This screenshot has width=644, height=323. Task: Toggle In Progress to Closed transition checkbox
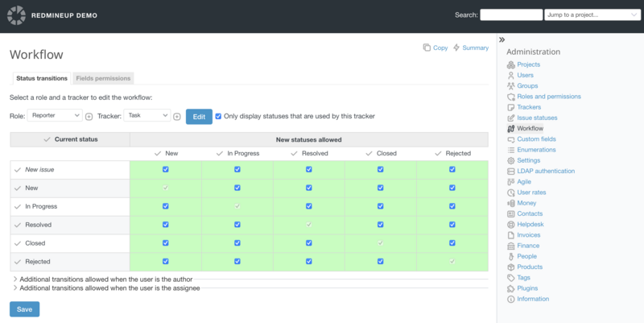(x=381, y=206)
